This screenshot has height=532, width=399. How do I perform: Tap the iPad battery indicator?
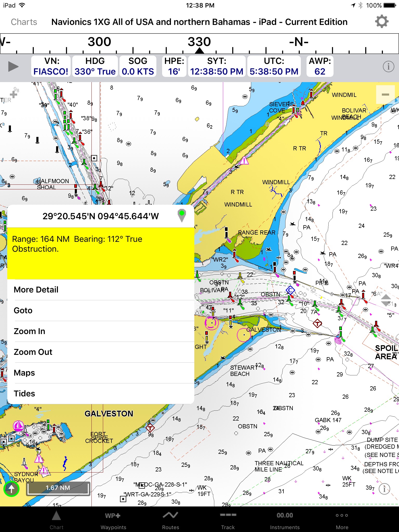pos(390,5)
